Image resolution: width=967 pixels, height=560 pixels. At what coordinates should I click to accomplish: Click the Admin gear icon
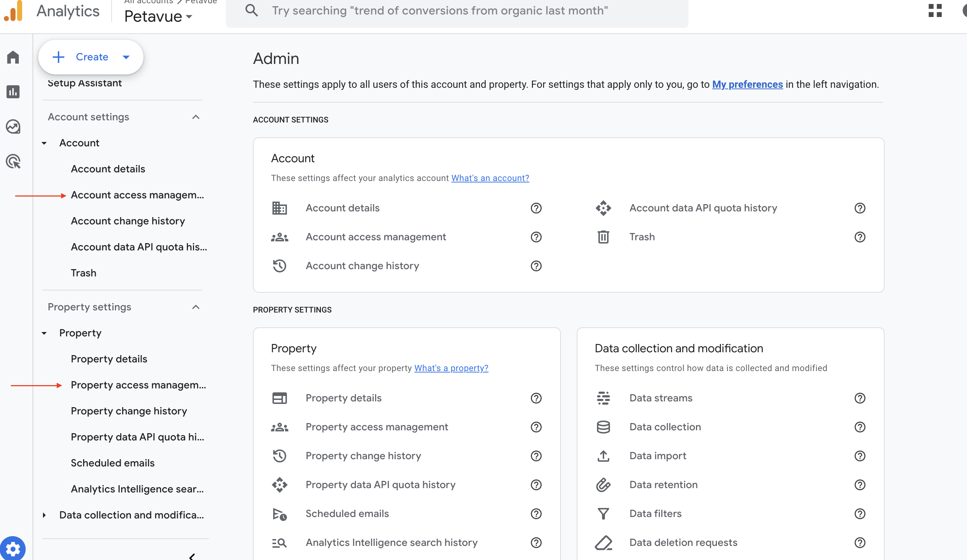click(x=13, y=549)
